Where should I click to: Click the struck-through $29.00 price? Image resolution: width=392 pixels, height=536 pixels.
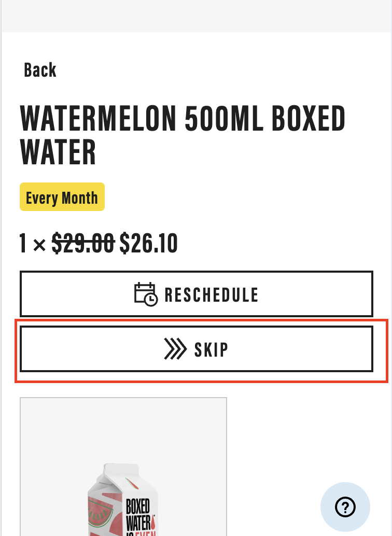tap(83, 243)
